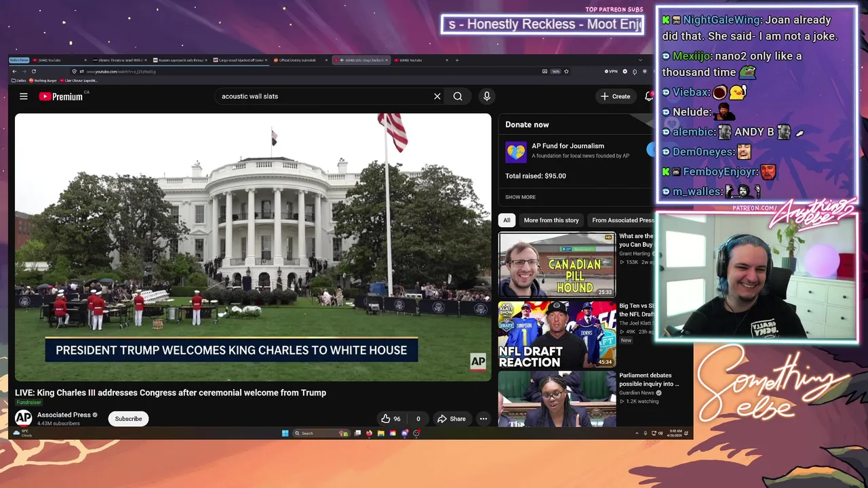
Task: Open the VPN button in the toolbar
Action: pyautogui.click(x=612, y=71)
